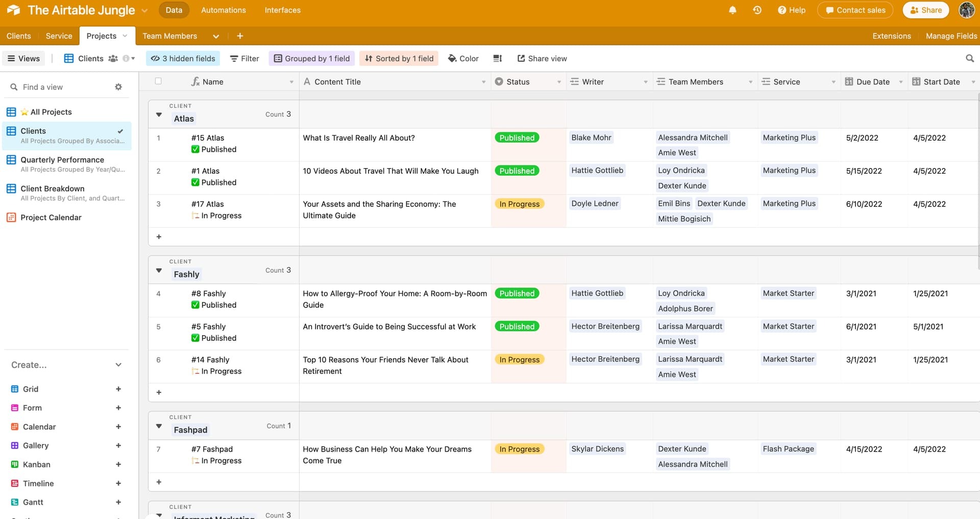
Task: Open the Quarterly Performance view
Action: [x=67, y=164]
